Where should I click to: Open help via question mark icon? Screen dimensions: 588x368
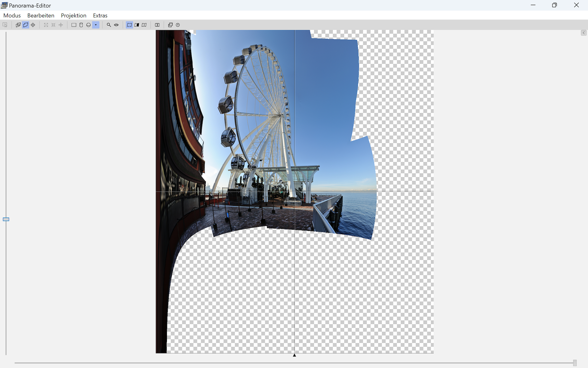point(178,25)
